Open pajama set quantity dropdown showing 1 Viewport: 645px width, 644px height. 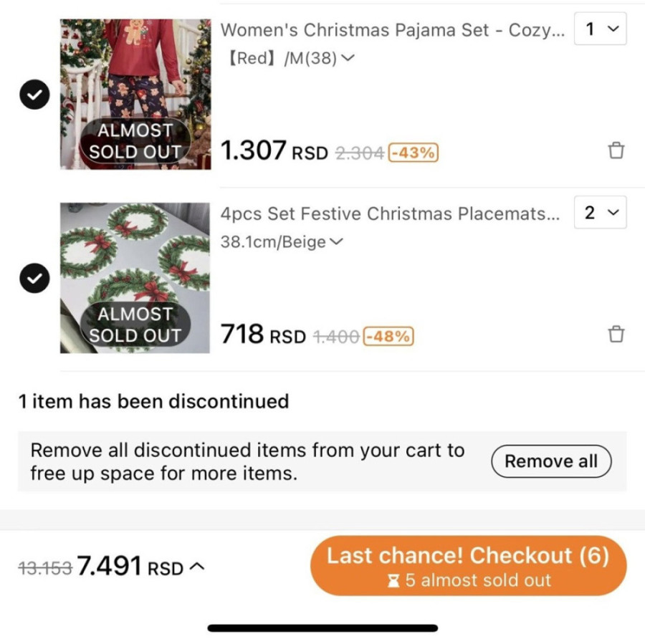[x=601, y=29]
